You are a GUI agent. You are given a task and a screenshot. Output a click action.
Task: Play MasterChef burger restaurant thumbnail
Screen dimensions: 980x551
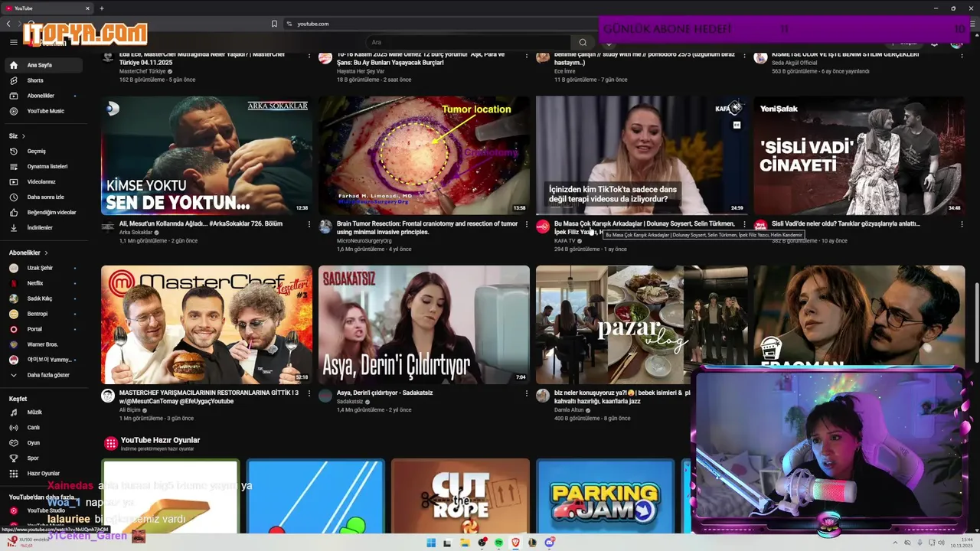[x=207, y=324]
